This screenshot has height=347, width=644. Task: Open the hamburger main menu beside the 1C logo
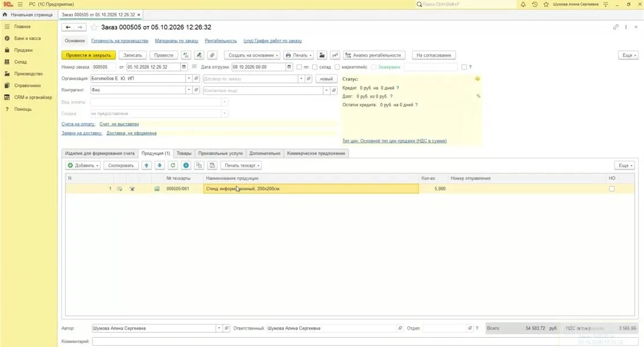pos(20,4)
